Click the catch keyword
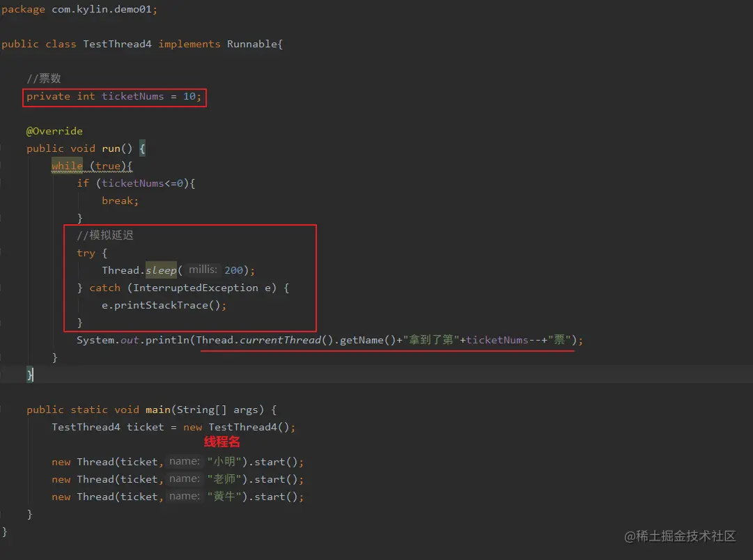The width and height of the screenshot is (753, 560). coord(104,288)
